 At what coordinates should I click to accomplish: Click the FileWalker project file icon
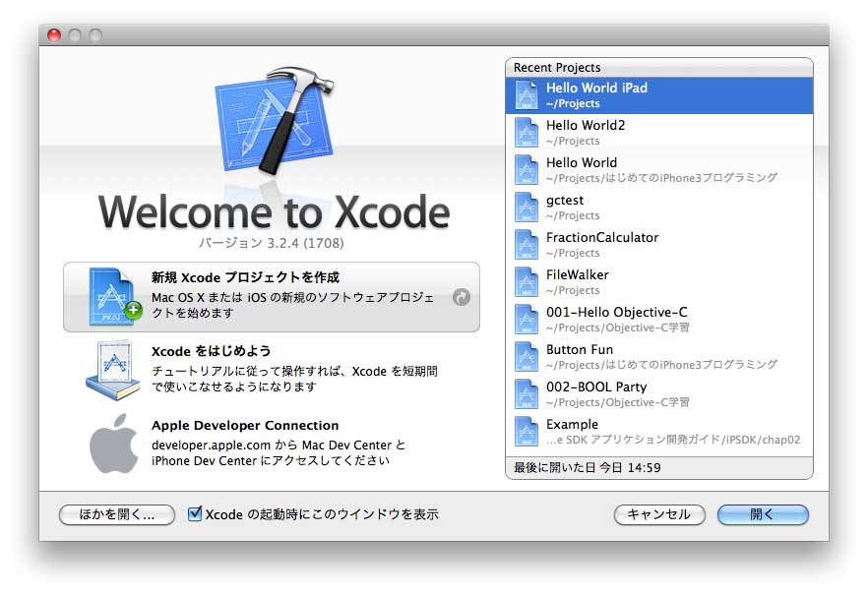pyautogui.click(x=527, y=282)
